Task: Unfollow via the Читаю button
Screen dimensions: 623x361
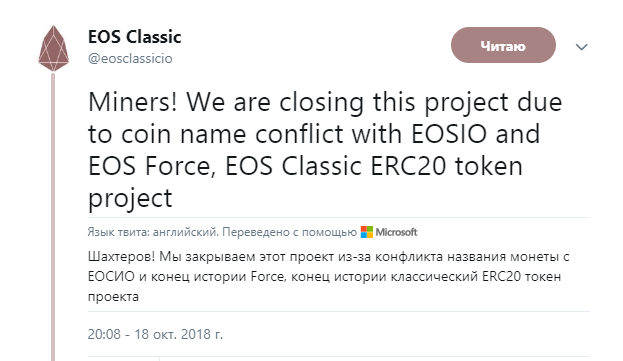Action: pos(503,45)
